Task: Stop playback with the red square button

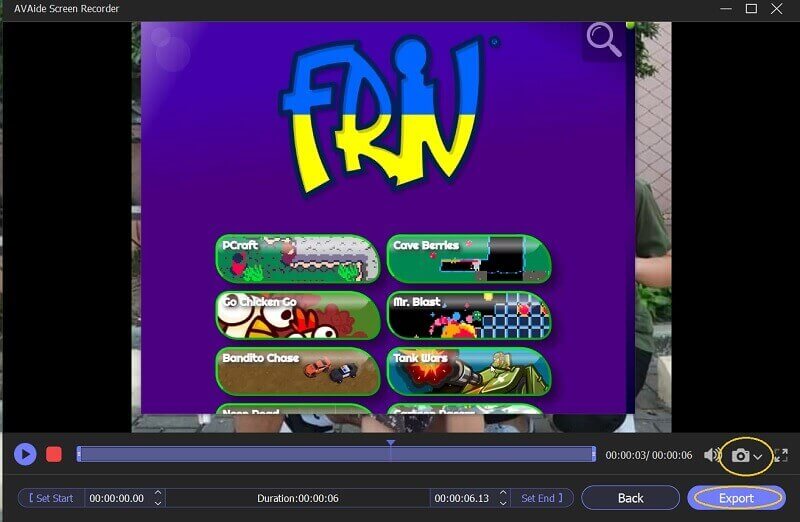Action: tap(54, 454)
